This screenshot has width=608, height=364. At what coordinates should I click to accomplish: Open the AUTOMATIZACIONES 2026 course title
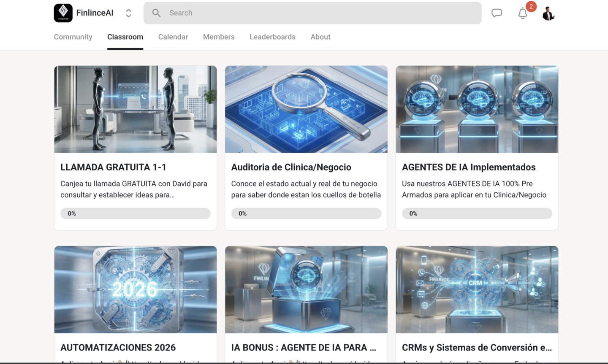click(118, 348)
